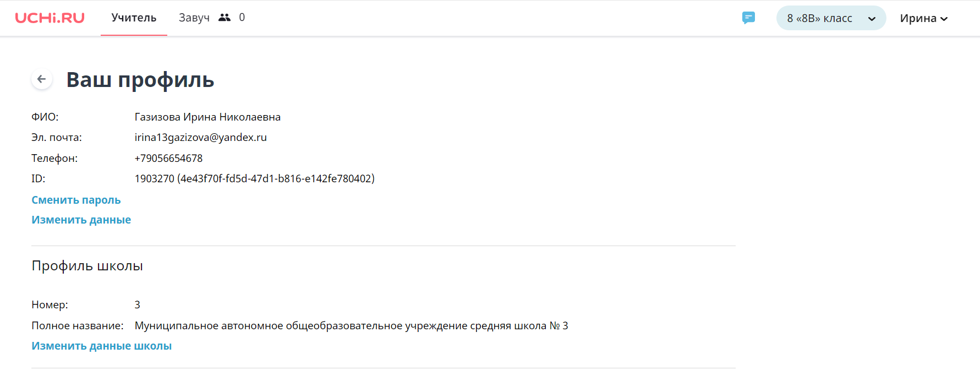
Task: Click the Профиль школы section heading
Action: point(87,265)
